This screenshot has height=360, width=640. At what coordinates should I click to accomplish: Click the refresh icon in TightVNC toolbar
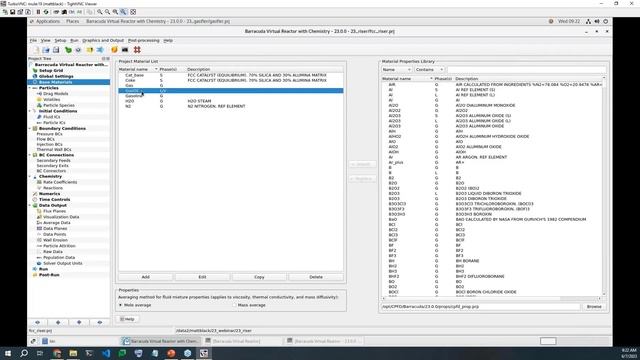[x=46, y=12]
